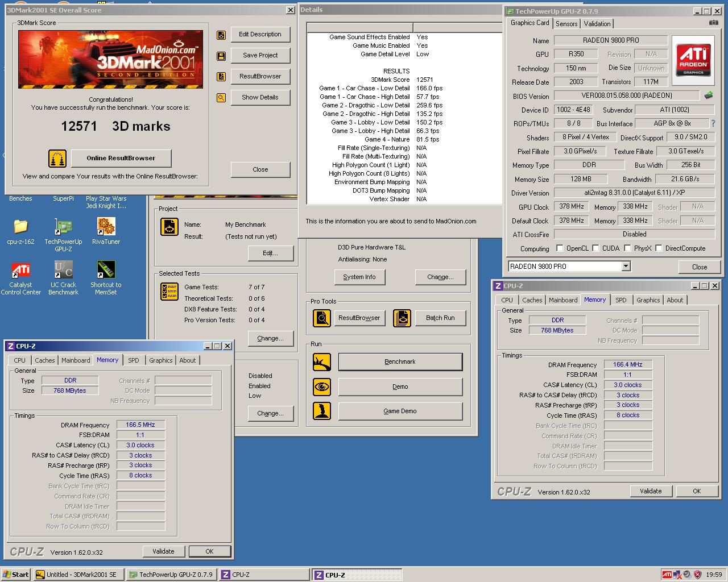Screen dimensions: 728x582
Task: Click the Save Project floppy icon
Action: [x=221, y=56]
